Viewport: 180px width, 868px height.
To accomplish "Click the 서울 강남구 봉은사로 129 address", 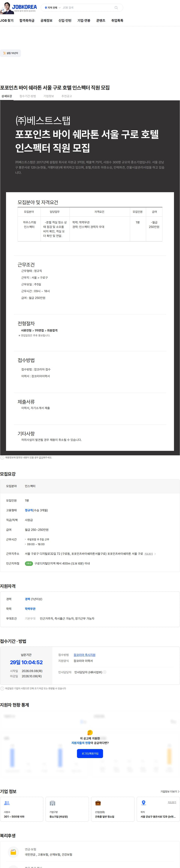I will click(x=158, y=817).
